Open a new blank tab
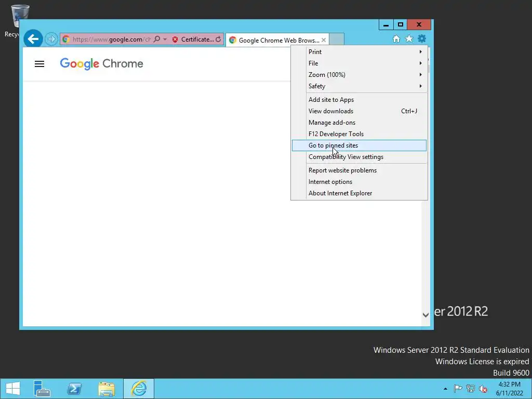This screenshot has width=532, height=399. click(337, 39)
